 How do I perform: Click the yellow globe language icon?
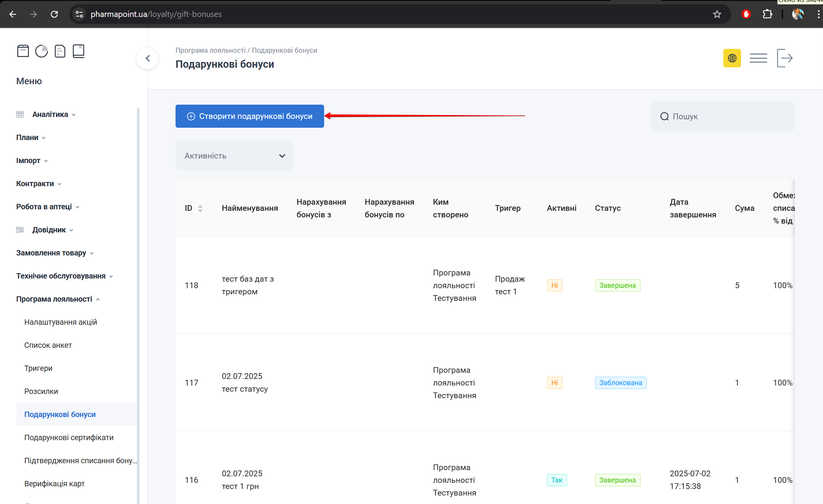point(732,58)
